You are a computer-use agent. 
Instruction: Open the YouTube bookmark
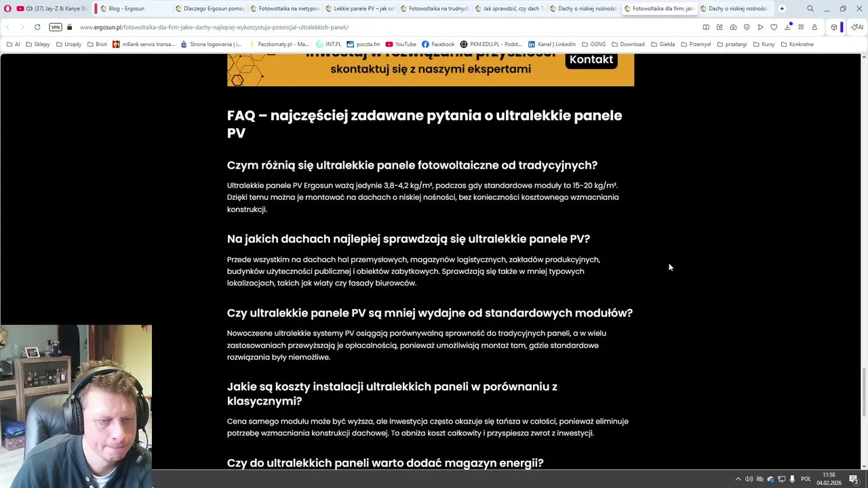coord(401,44)
